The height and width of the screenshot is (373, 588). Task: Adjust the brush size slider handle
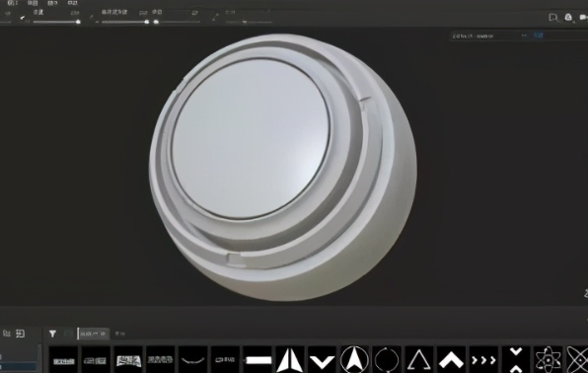click(x=78, y=22)
